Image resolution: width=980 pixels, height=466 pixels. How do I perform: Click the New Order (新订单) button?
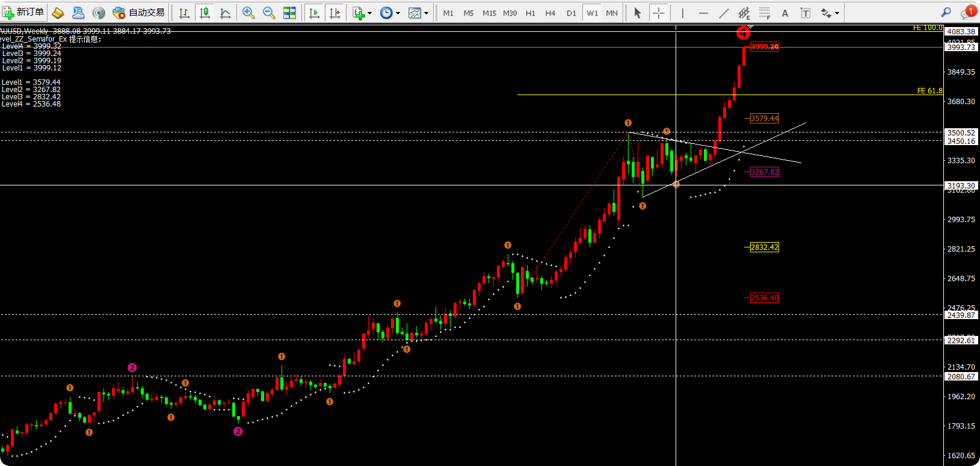24,13
